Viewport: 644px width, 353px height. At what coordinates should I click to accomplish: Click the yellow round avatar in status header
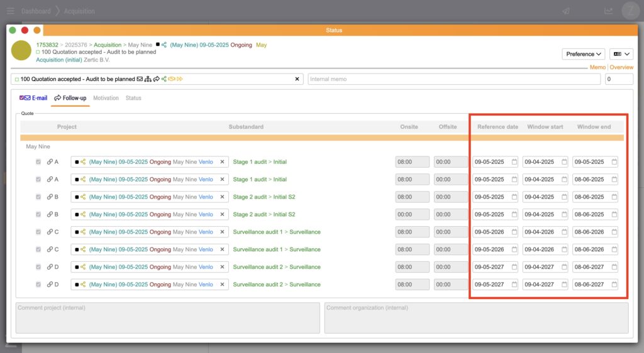[x=21, y=51]
